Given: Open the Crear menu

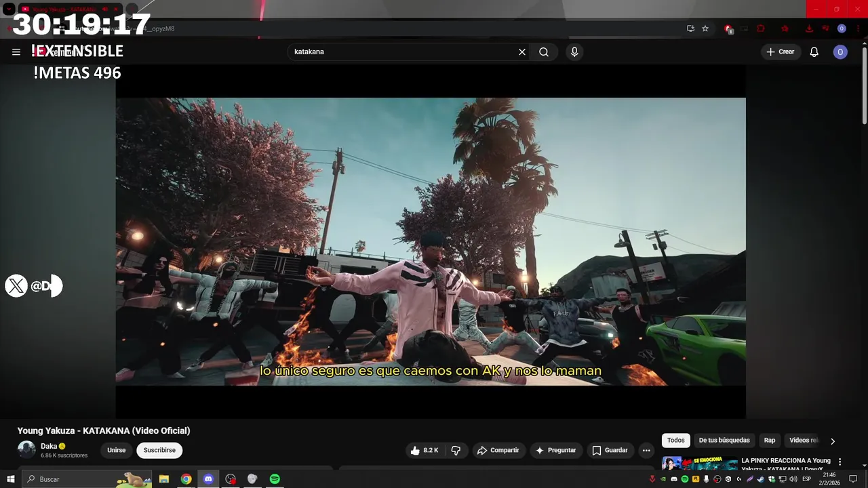Looking at the screenshot, I should [781, 52].
